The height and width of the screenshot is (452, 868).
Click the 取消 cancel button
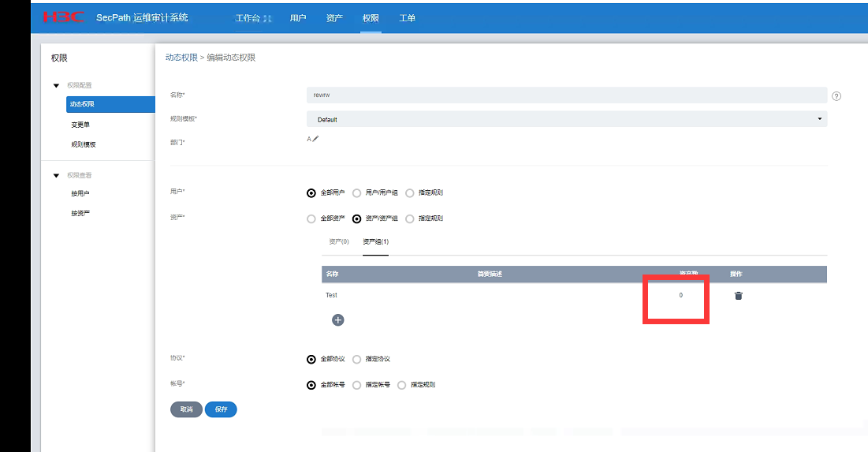(187, 409)
